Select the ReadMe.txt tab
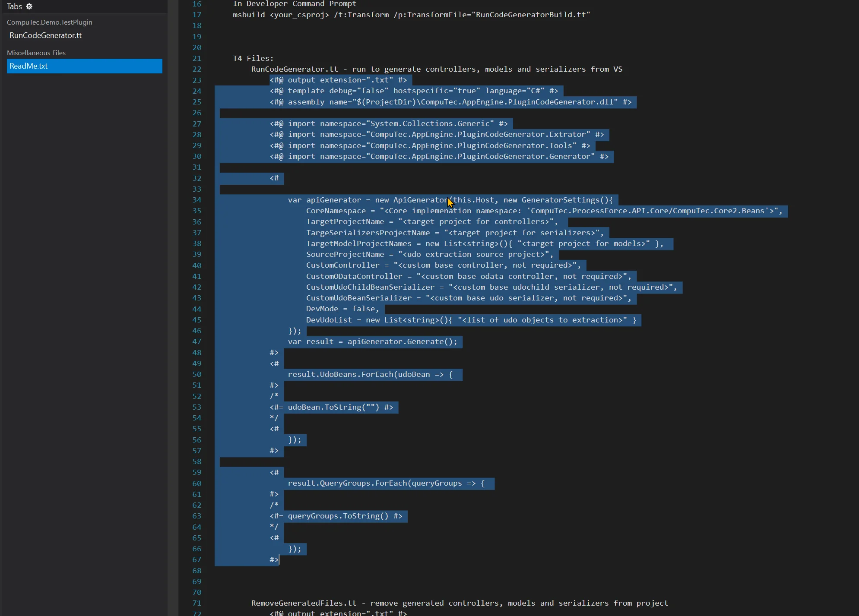Image resolution: width=859 pixels, height=616 pixels. point(29,66)
